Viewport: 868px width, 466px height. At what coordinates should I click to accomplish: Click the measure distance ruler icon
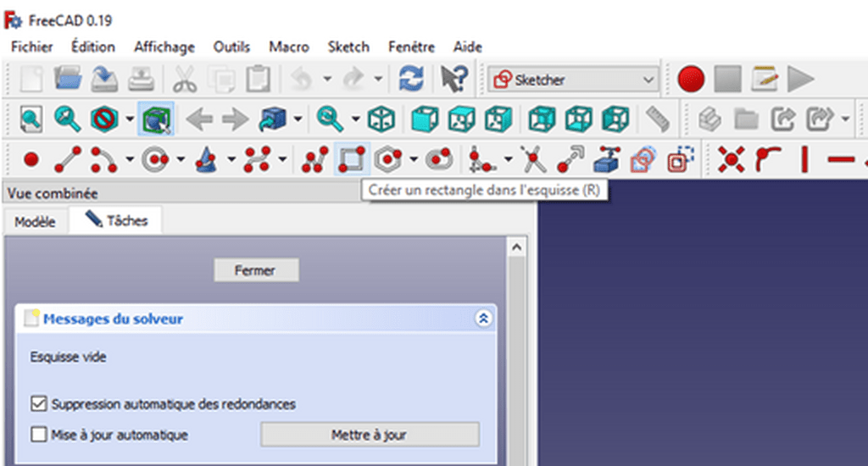[x=658, y=119]
